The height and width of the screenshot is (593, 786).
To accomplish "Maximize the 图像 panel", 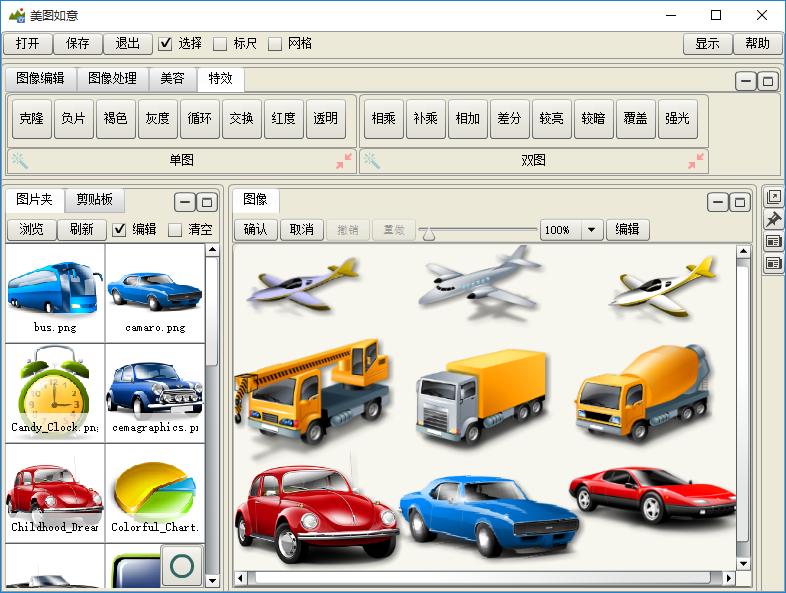I will point(739,203).
